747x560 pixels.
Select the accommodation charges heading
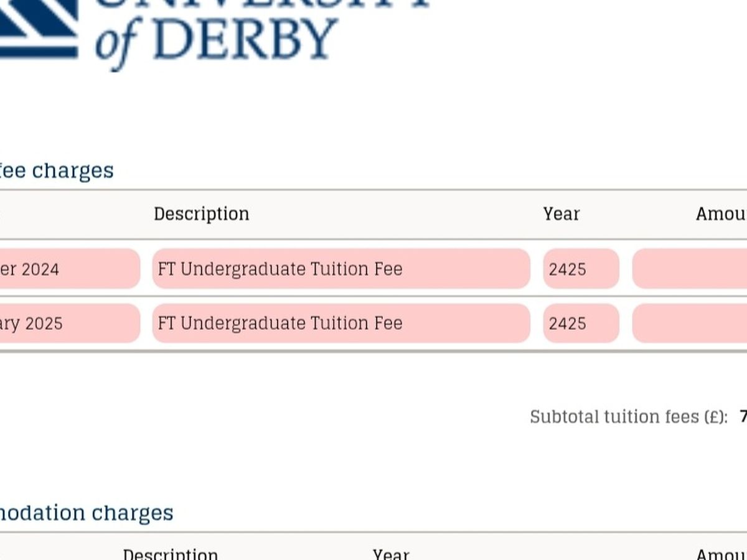click(x=86, y=513)
